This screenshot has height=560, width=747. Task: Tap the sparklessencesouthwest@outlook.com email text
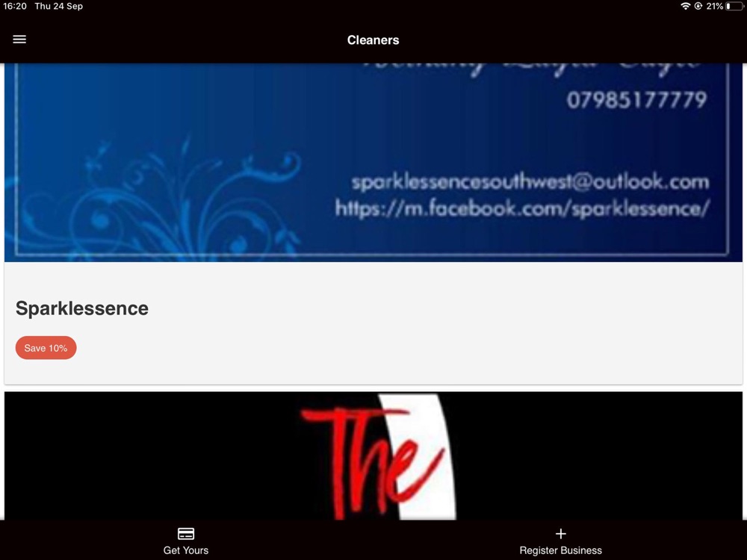530,182
